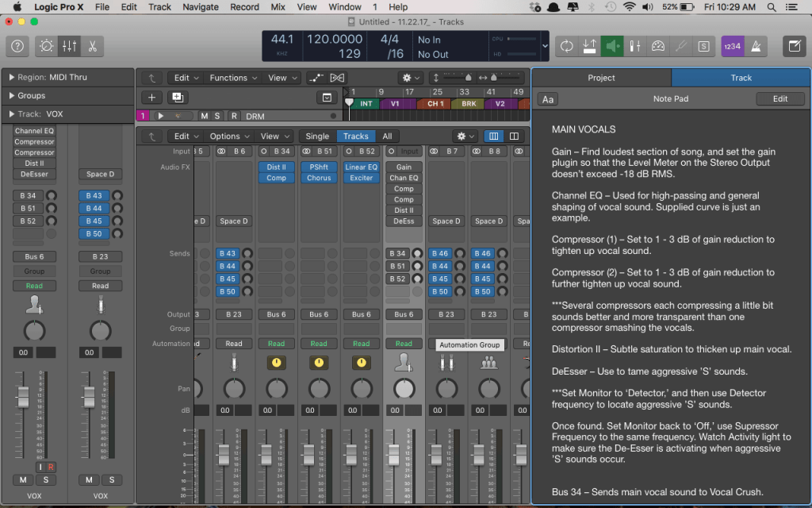Click the Edit button in Note Pad
This screenshot has height=508, width=812.
coord(780,99)
